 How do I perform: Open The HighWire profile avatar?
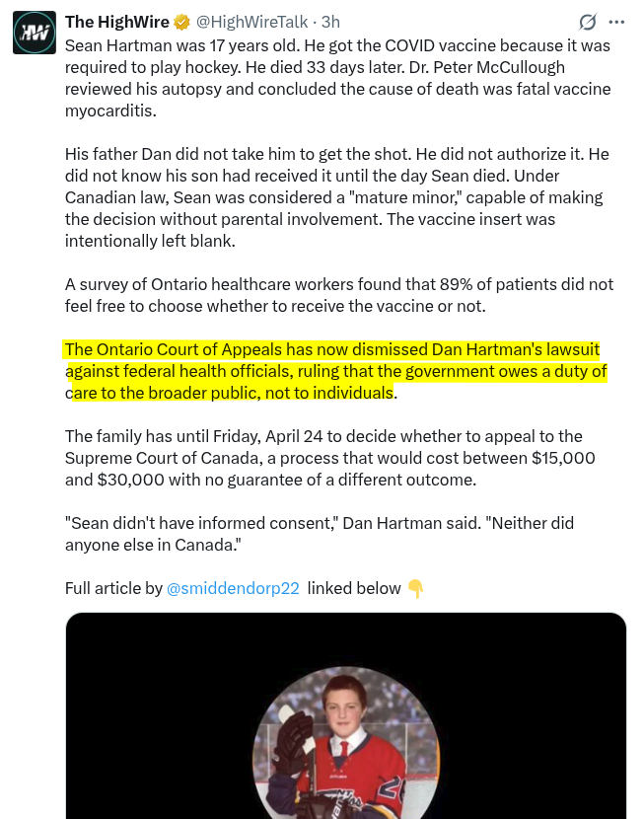[x=34, y=33]
